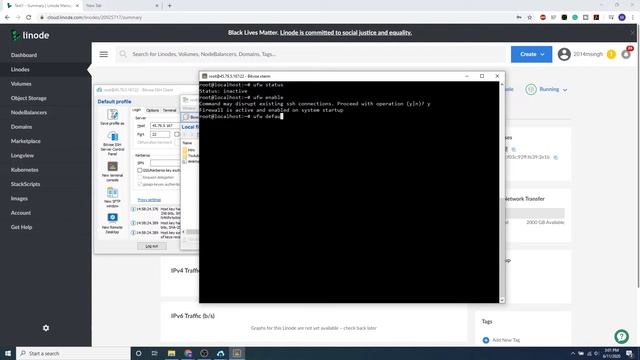
Task: Bookmark this page with star icon
Action: [x=529, y=17]
